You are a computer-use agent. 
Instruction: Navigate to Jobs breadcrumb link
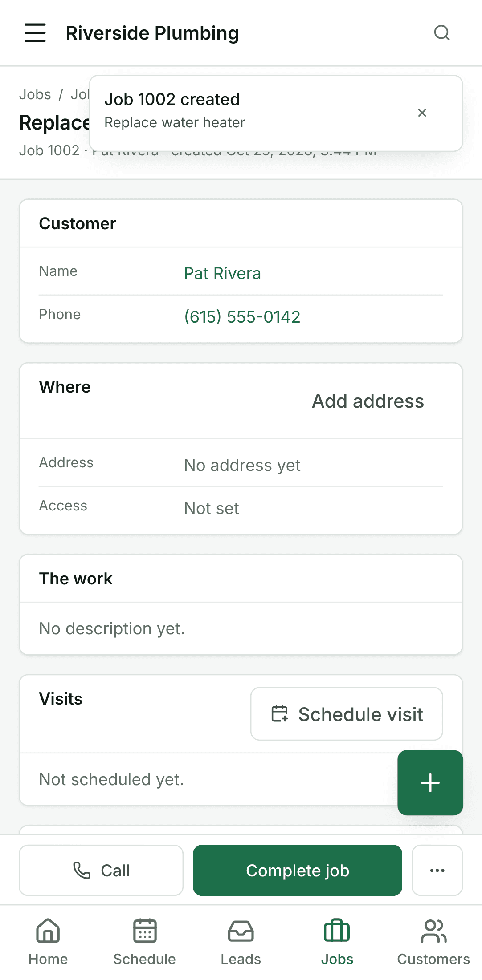coord(35,94)
